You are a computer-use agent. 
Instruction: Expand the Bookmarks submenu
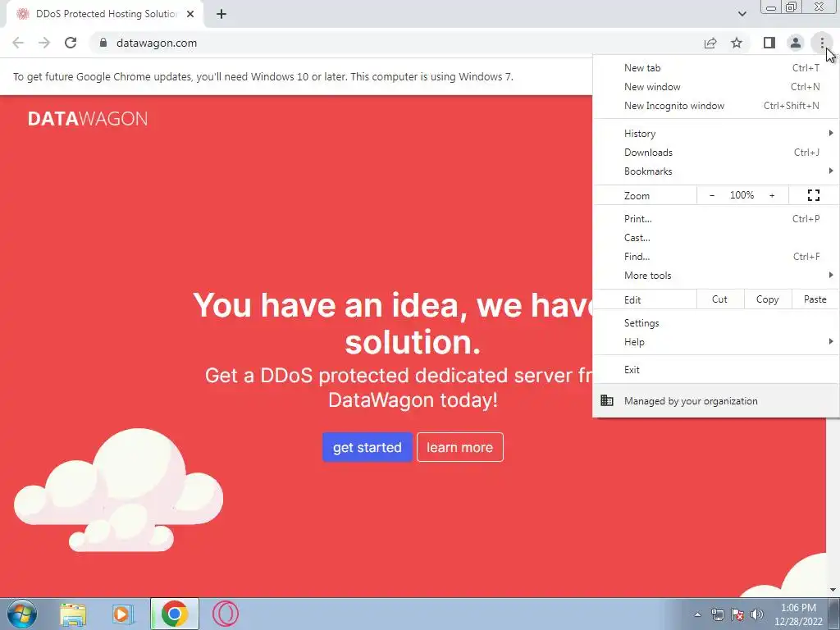click(x=715, y=171)
